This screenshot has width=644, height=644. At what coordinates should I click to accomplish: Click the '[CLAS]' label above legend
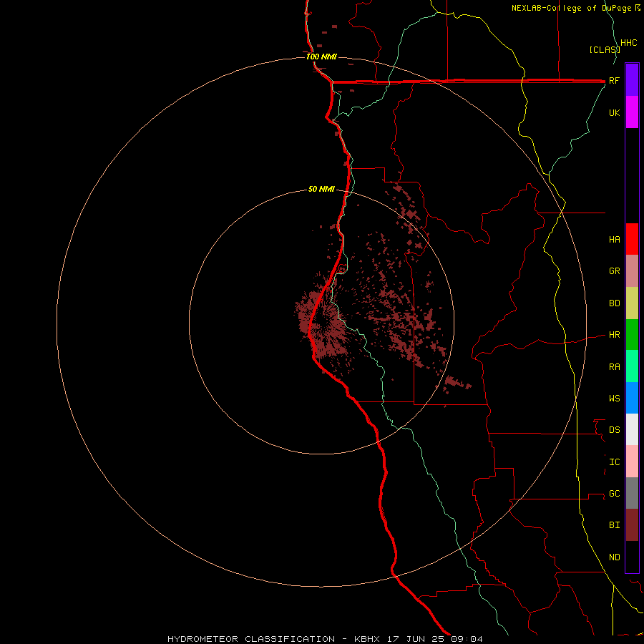[604, 49]
